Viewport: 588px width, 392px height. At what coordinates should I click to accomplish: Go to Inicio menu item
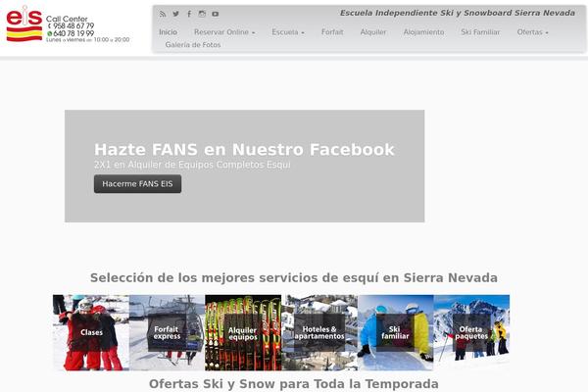(168, 32)
